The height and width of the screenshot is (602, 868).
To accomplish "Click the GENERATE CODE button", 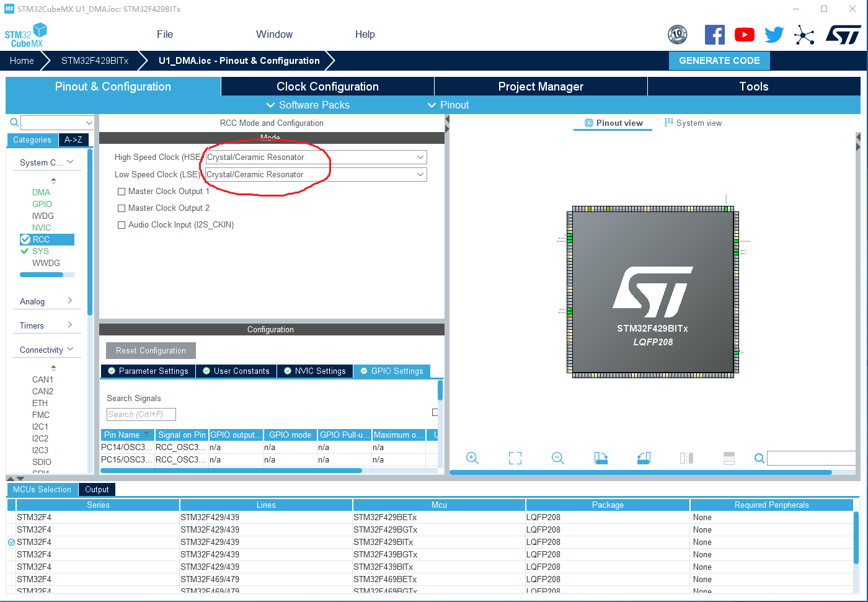I will 719,61.
